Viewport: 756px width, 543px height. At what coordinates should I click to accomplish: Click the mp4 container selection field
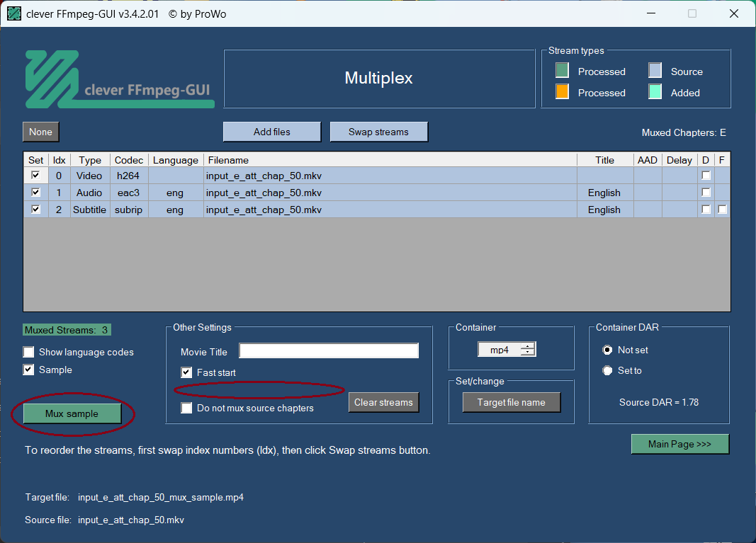[500, 350]
